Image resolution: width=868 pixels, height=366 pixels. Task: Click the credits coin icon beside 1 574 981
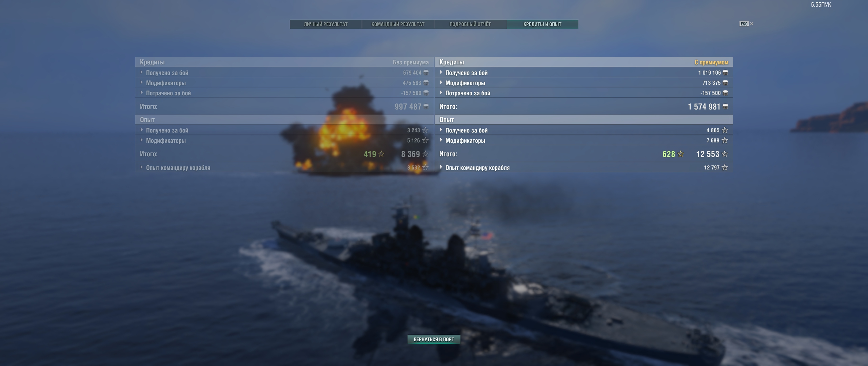[725, 107]
